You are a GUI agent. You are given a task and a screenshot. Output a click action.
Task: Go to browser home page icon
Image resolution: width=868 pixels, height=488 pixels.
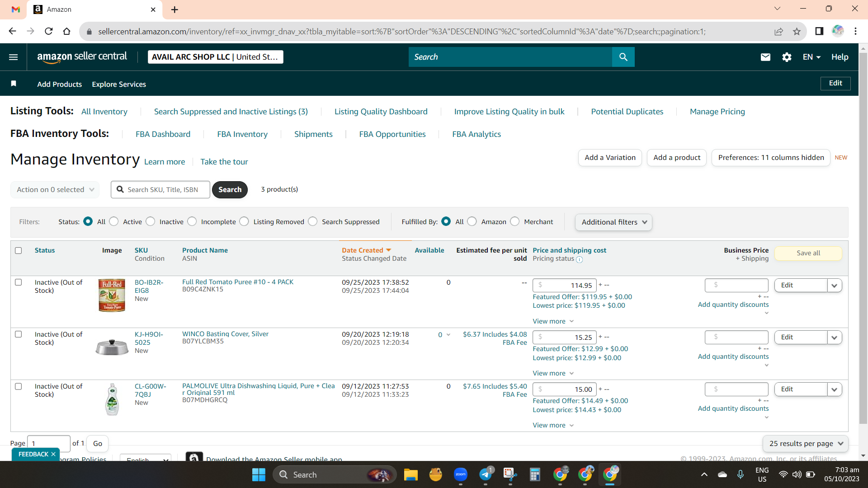(67, 31)
